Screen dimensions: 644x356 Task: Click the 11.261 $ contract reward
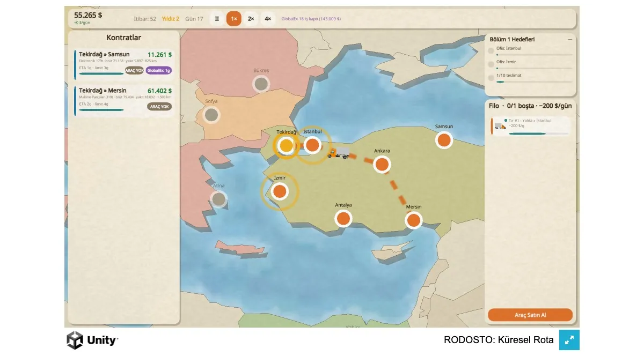click(159, 55)
